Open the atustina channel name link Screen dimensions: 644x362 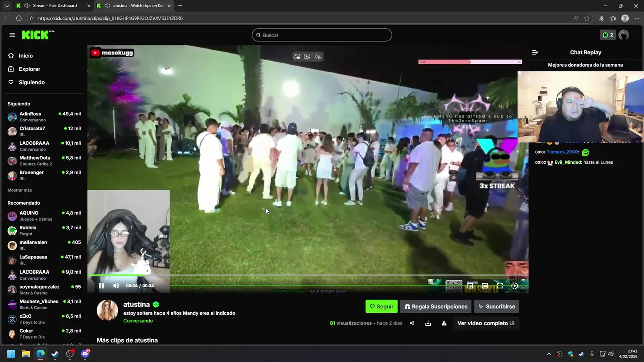coord(136,304)
